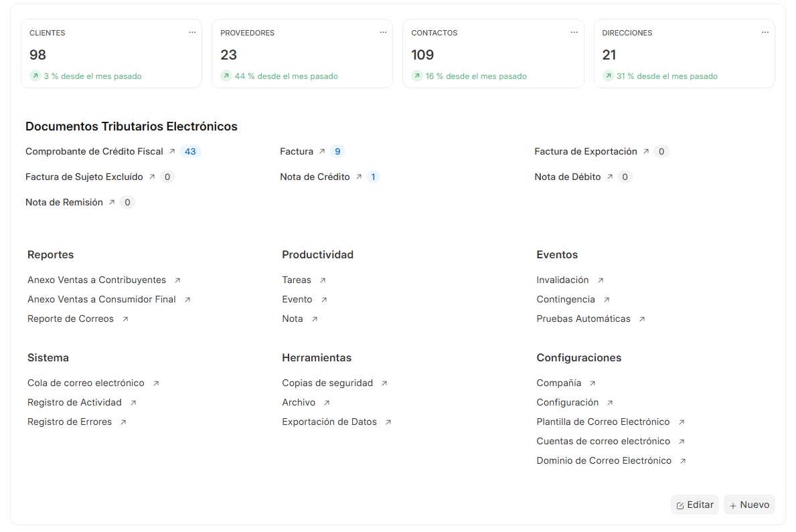Click the arrow icon beside Archivo
This screenshot has width=796, height=532.
coord(327,403)
